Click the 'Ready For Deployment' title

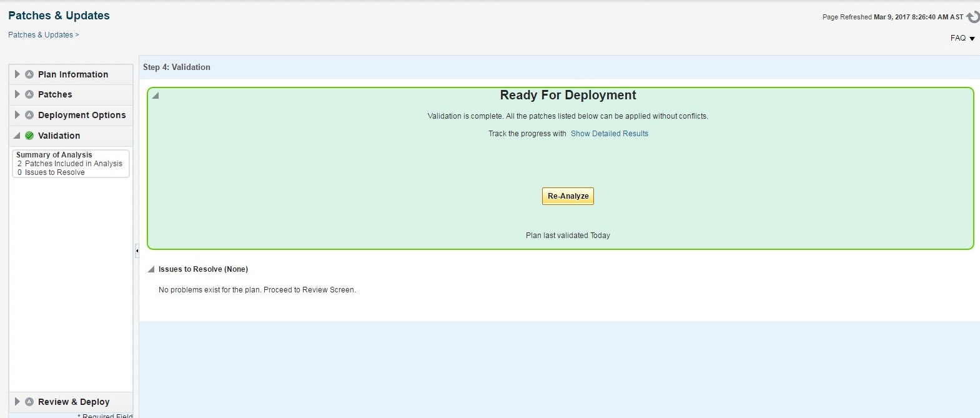pos(568,95)
